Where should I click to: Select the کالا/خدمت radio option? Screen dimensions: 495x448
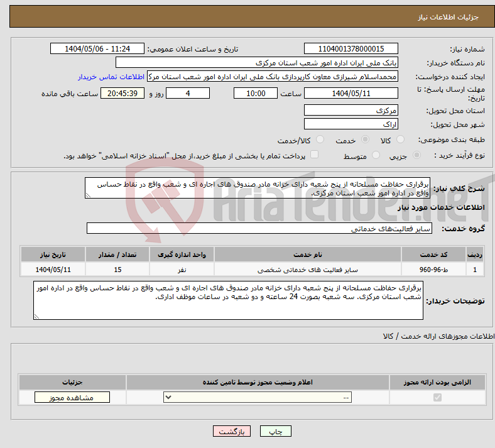click(x=320, y=139)
